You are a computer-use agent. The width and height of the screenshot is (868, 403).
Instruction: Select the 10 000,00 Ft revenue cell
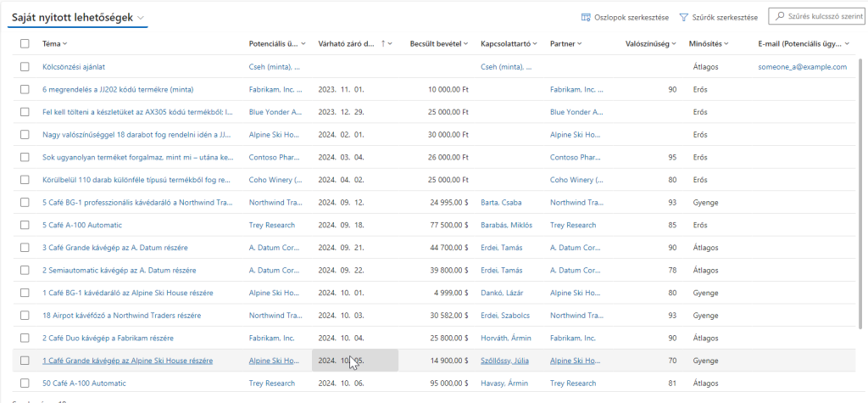click(448, 89)
